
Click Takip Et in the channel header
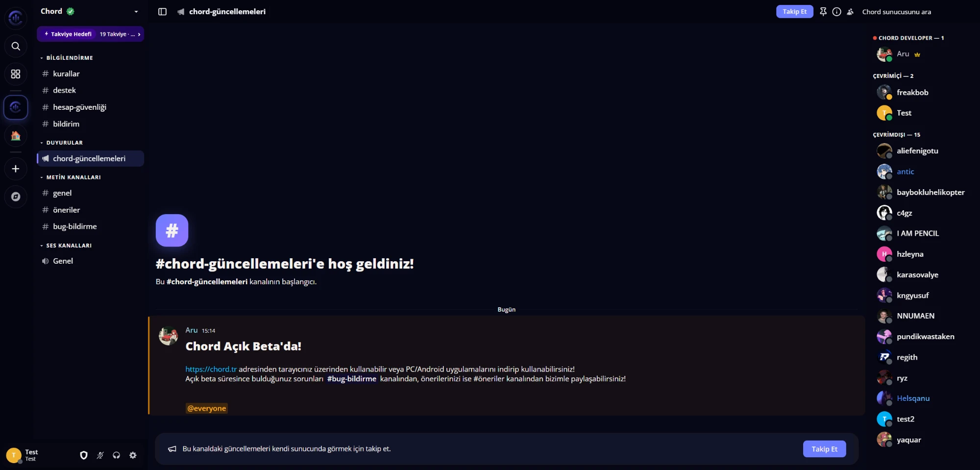click(x=794, y=12)
